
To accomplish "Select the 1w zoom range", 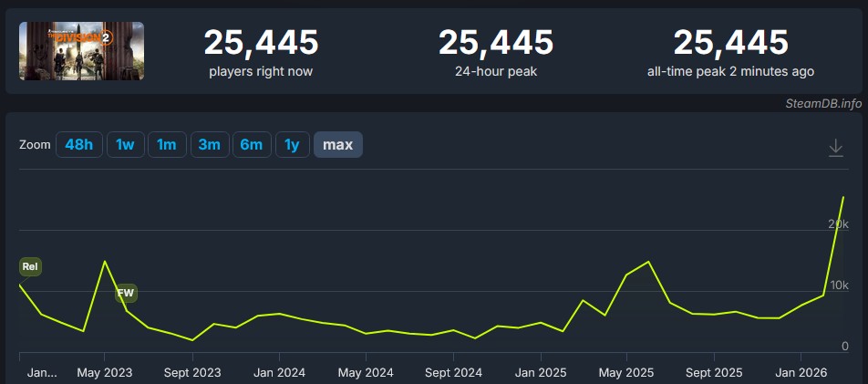I will 125,145.
